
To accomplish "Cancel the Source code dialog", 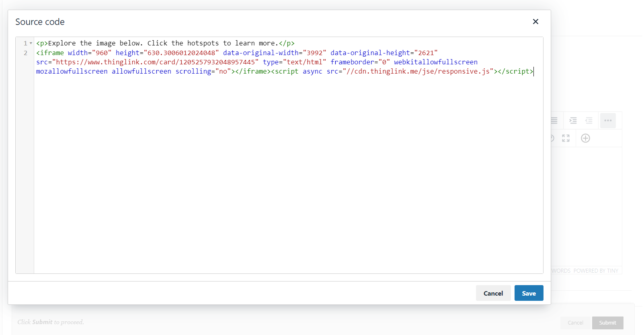I will (493, 293).
